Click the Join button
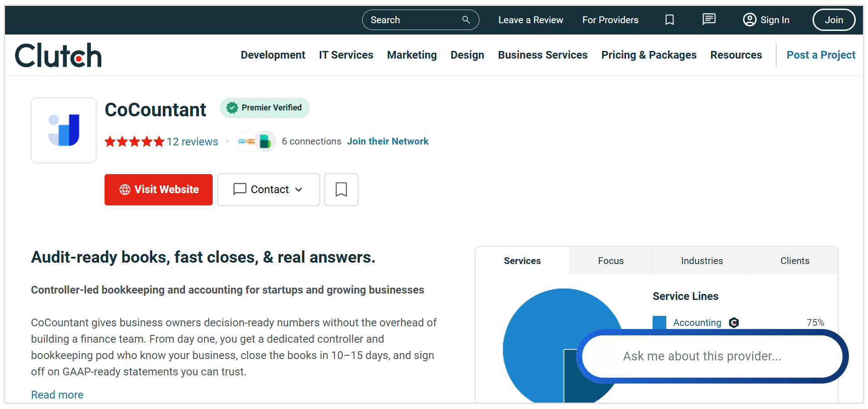 point(834,20)
